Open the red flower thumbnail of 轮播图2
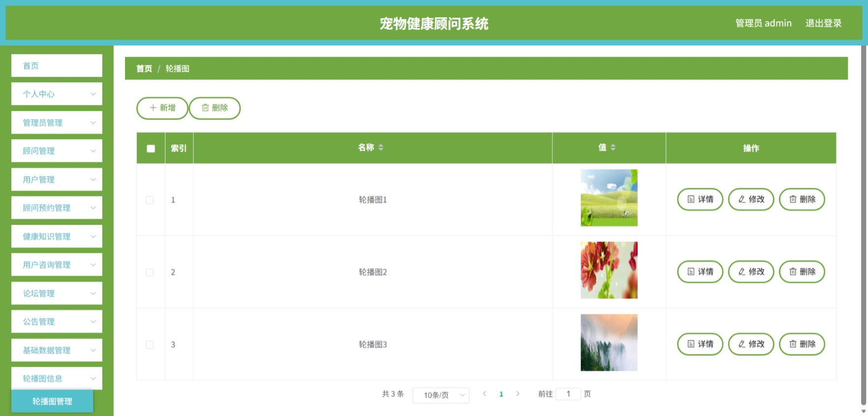 click(609, 270)
